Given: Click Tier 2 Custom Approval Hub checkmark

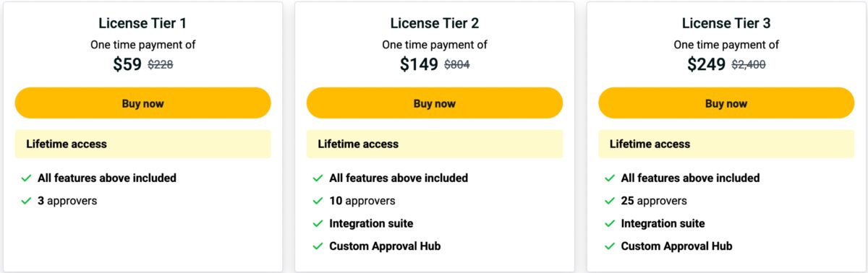Looking at the screenshot, I should click(x=318, y=246).
